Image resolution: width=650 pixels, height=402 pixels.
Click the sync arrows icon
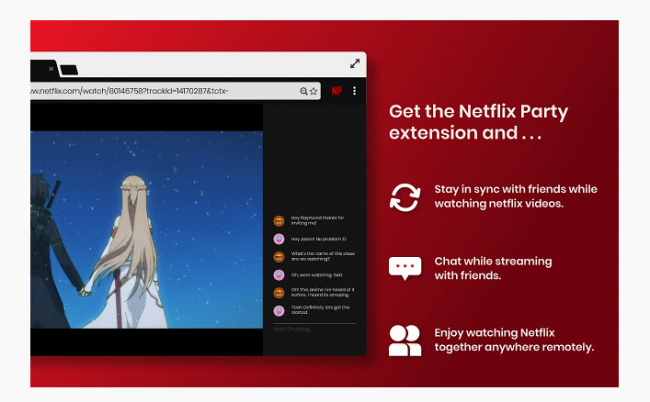(x=404, y=197)
